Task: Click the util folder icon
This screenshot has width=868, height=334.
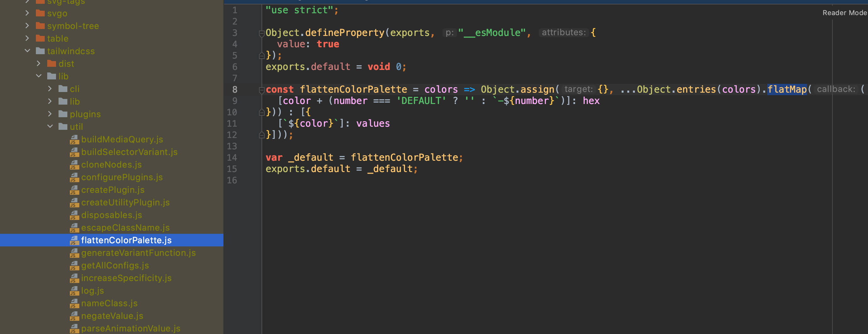Action: point(63,127)
